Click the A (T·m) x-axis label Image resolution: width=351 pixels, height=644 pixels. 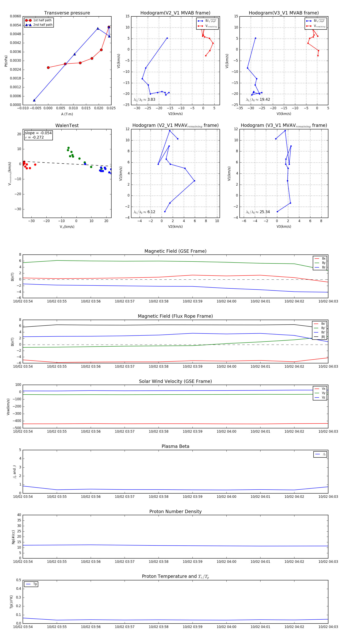pos(67,114)
